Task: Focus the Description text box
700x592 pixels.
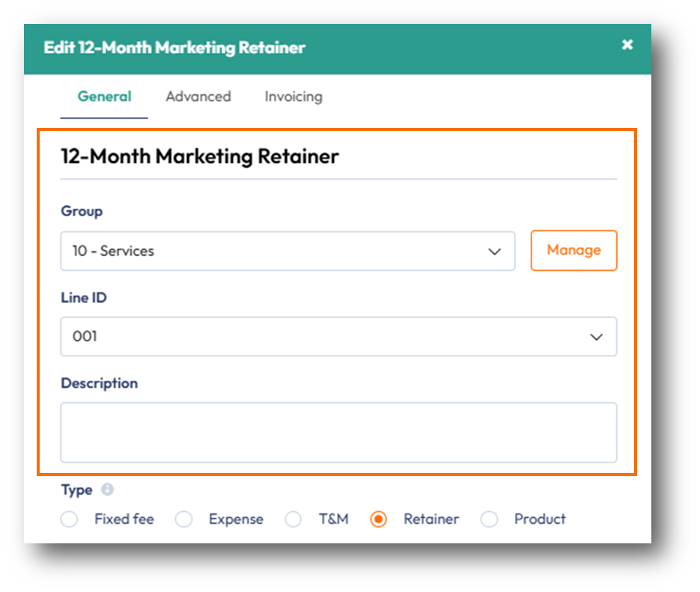Action: pos(338,433)
